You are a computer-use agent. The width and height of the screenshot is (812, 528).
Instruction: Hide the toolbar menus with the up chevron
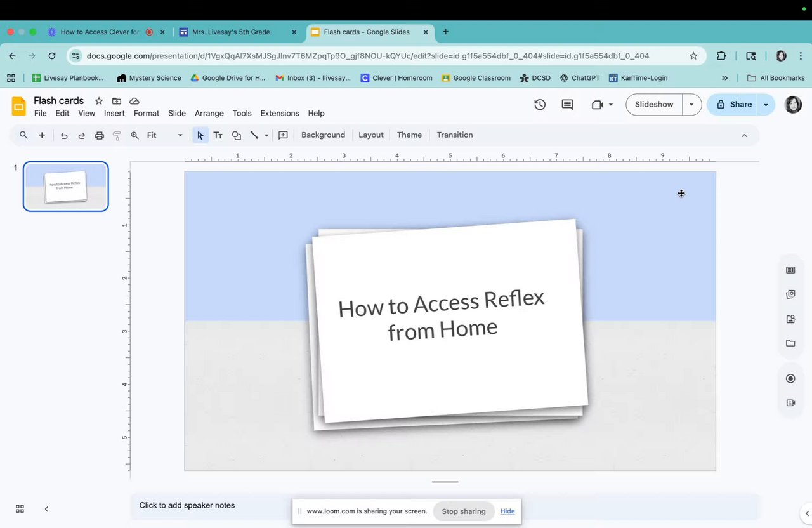[x=744, y=135]
